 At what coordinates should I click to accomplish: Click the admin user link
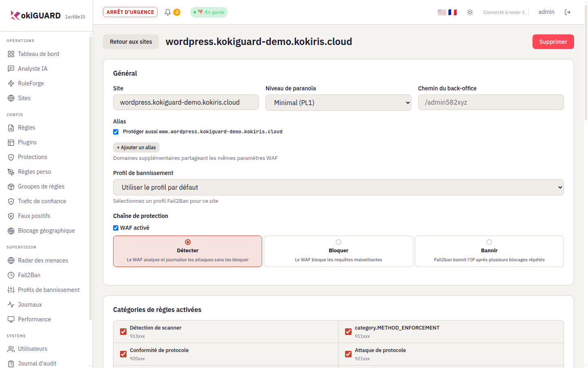[x=546, y=12]
